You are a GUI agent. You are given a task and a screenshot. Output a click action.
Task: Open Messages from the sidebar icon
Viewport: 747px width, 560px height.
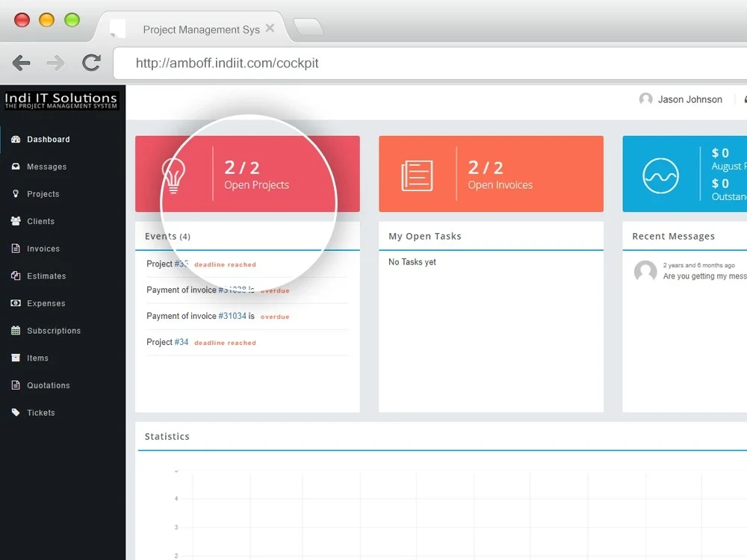16,167
